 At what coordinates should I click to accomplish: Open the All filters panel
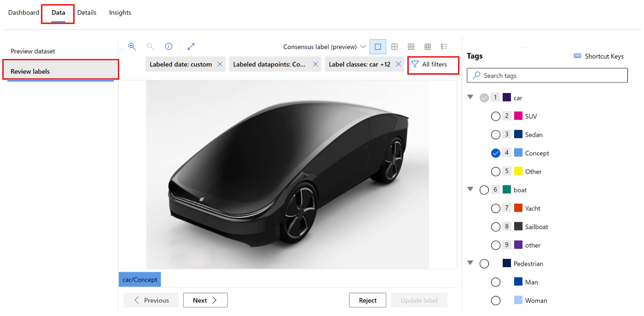point(433,65)
